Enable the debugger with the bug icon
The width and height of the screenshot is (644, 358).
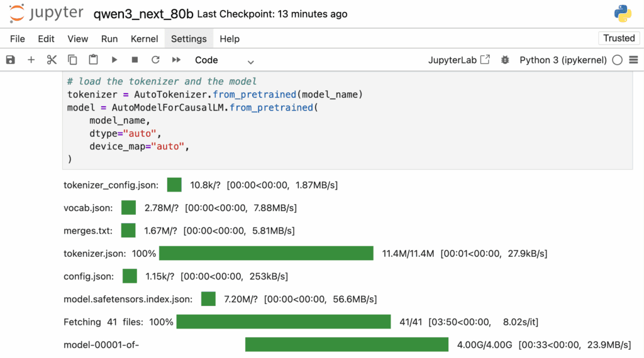pyautogui.click(x=505, y=60)
